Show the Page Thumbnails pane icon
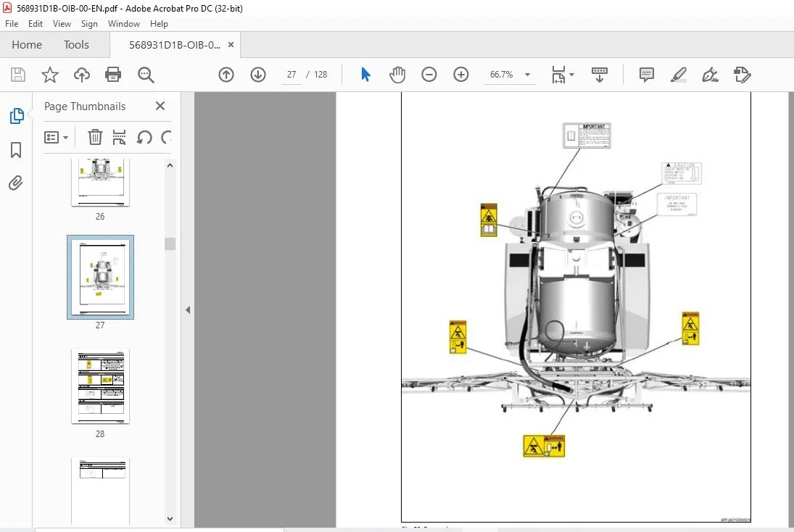 point(17,116)
